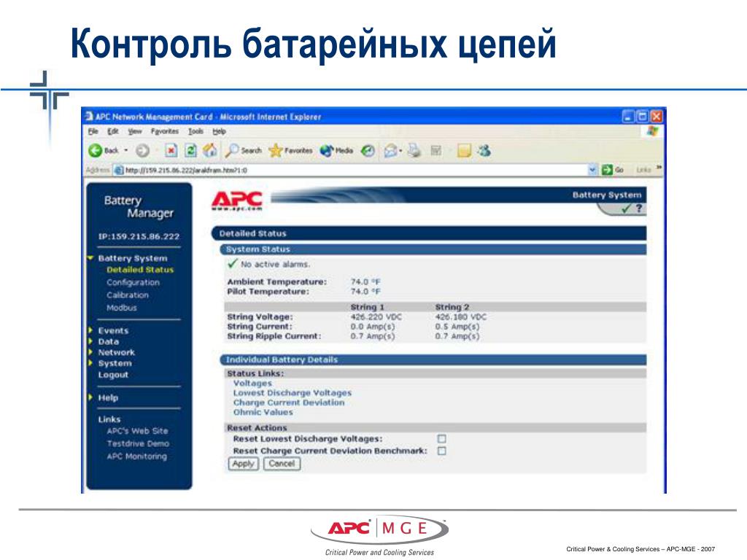
Task: Open the Edit menu
Action: click(x=113, y=131)
